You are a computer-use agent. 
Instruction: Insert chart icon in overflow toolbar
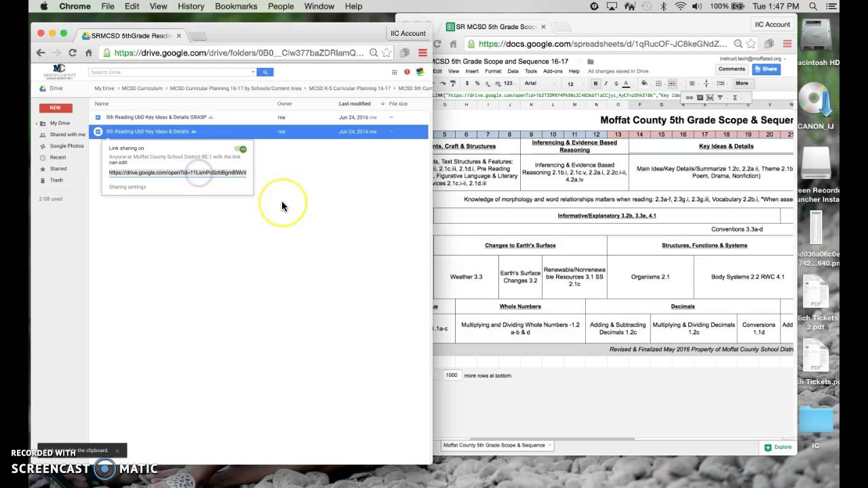(710, 97)
